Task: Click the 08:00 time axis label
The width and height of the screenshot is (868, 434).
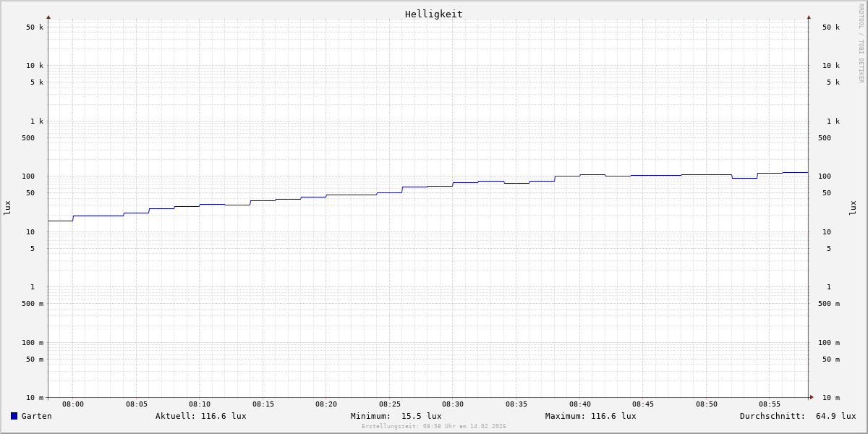Action: click(x=73, y=404)
